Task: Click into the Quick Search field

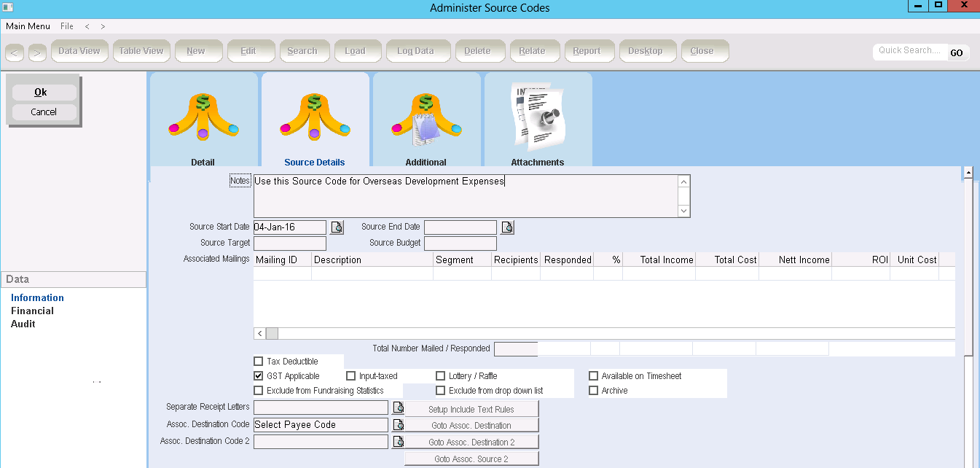Action: (x=910, y=51)
